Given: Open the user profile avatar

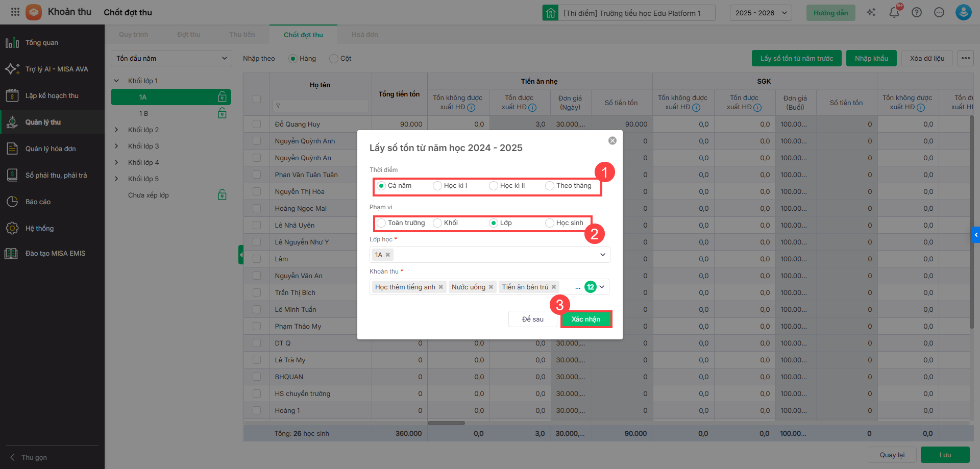Looking at the screenshot, I should click(963, 12).
